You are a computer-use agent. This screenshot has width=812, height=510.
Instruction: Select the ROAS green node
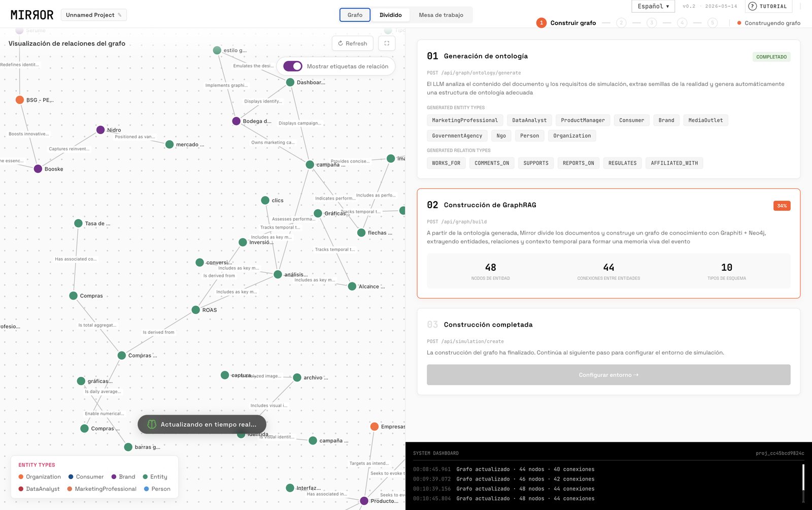195,310
